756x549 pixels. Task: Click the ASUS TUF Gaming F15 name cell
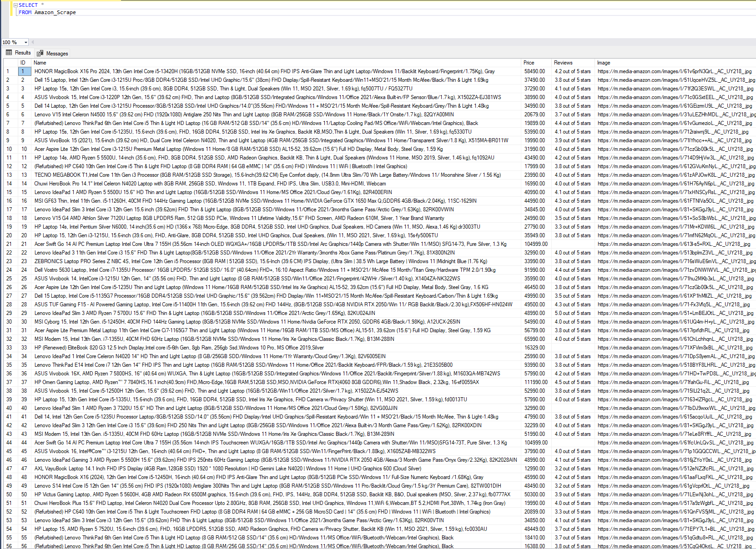(276, 304)
